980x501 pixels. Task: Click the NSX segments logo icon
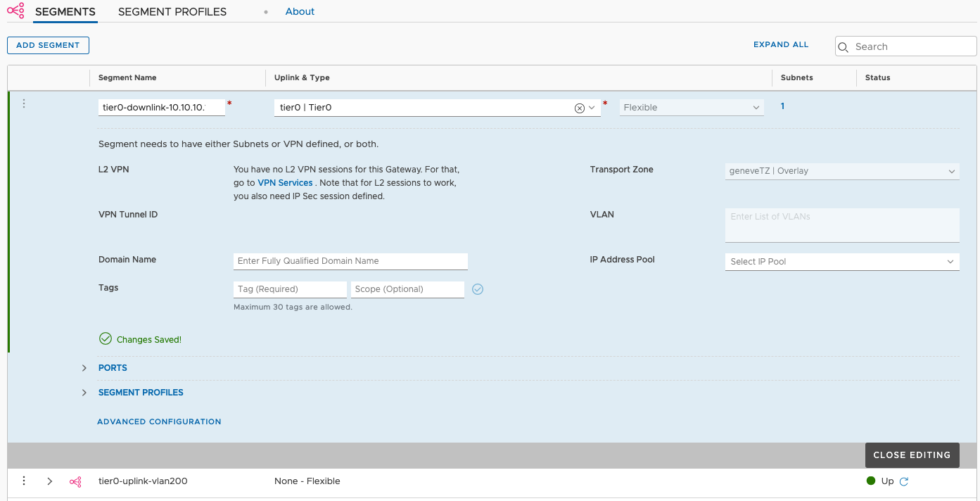[15, 11]
